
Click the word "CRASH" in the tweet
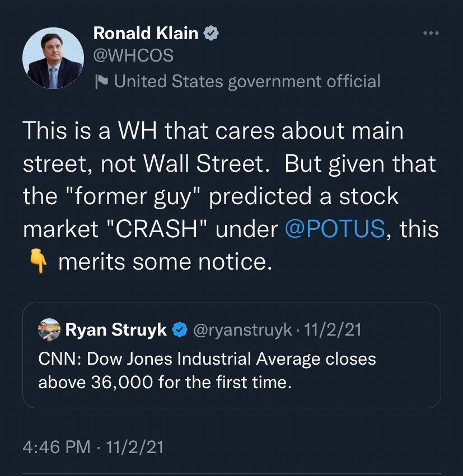157,228
